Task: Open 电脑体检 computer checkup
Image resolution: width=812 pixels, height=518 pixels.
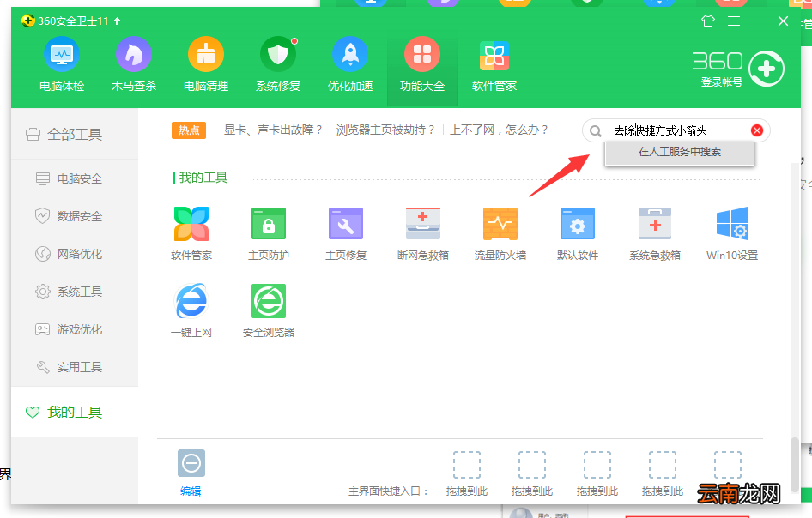Action: (x=62, y=64)
